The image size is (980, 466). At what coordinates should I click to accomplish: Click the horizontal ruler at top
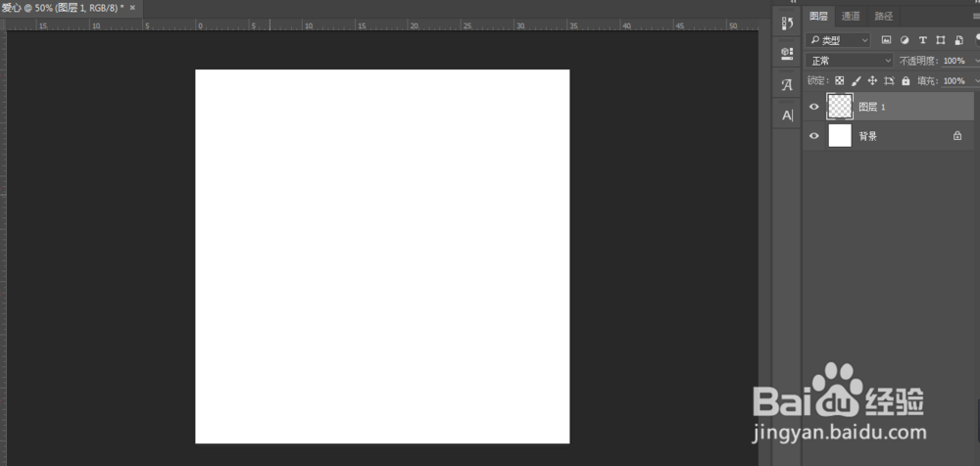tap(382, 25)
